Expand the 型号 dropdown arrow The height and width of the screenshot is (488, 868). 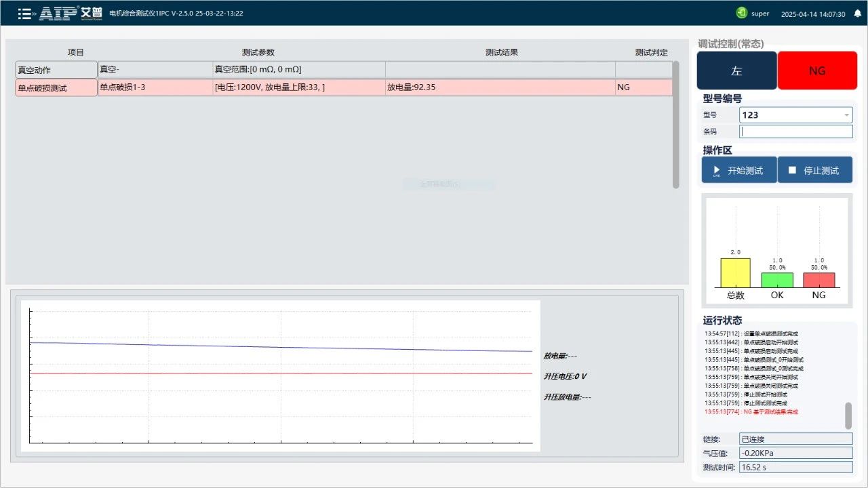pyautogui.click(x=846, y=115)
